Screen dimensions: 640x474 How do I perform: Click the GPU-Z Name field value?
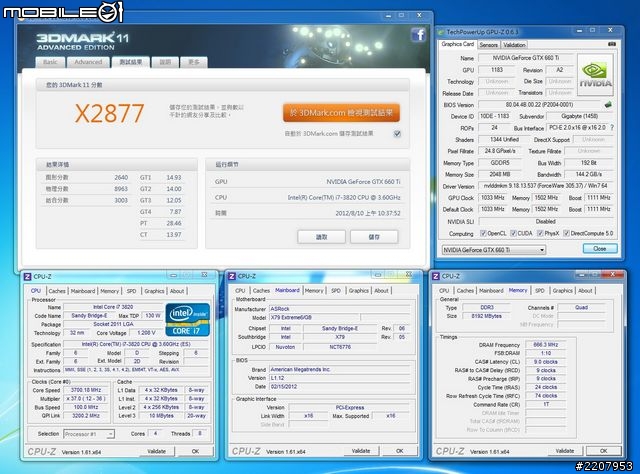[526, 58]
